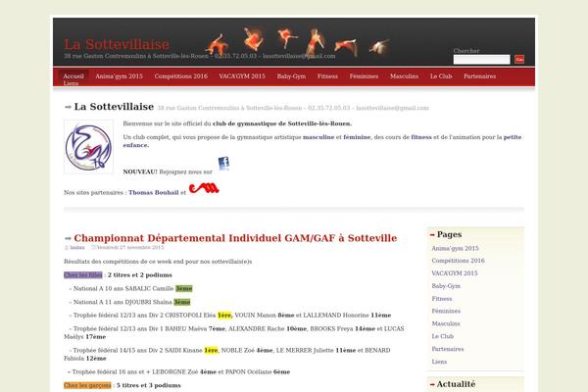Click the post author link lasteo
The image size is (588, 392).
pos(77,248)
